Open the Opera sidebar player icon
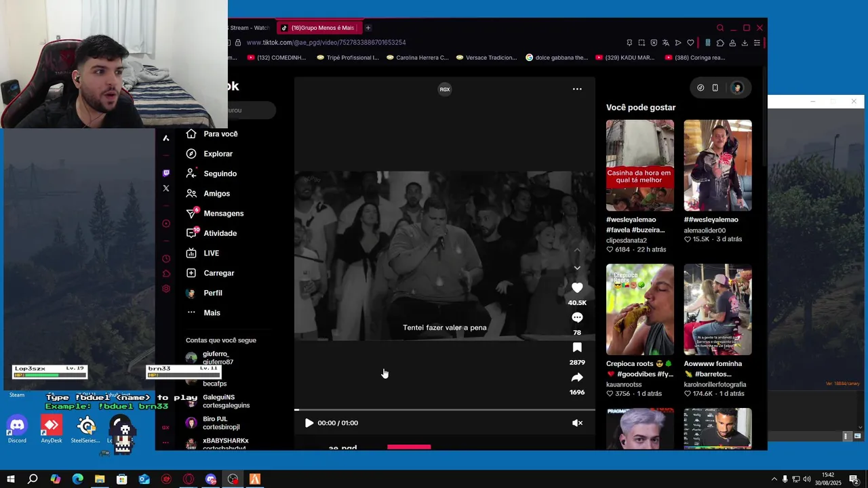The height and width of the screenshot is (488, 868). click(x=166, y=224)
